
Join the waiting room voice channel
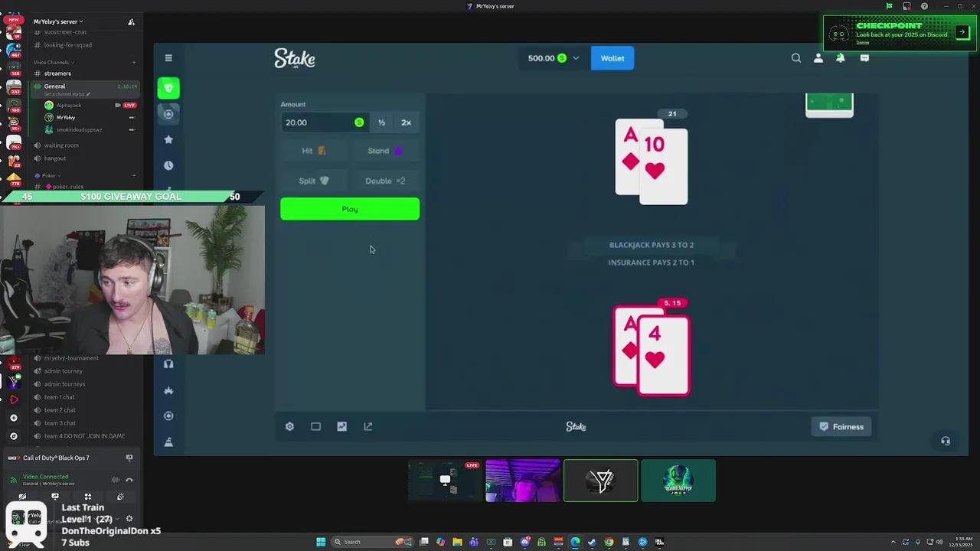click(61, 145)
